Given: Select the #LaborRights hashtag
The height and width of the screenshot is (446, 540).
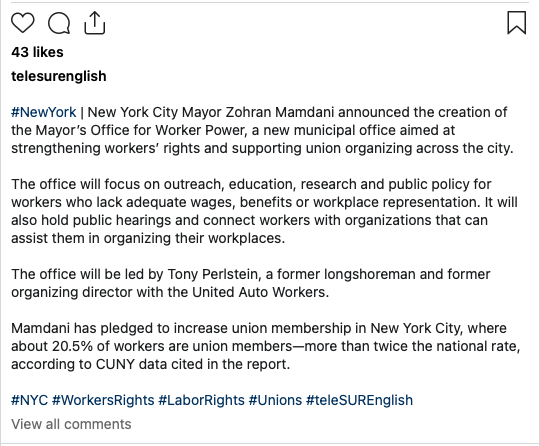Looking at the screenshot, I should click(x=201, y=400).
